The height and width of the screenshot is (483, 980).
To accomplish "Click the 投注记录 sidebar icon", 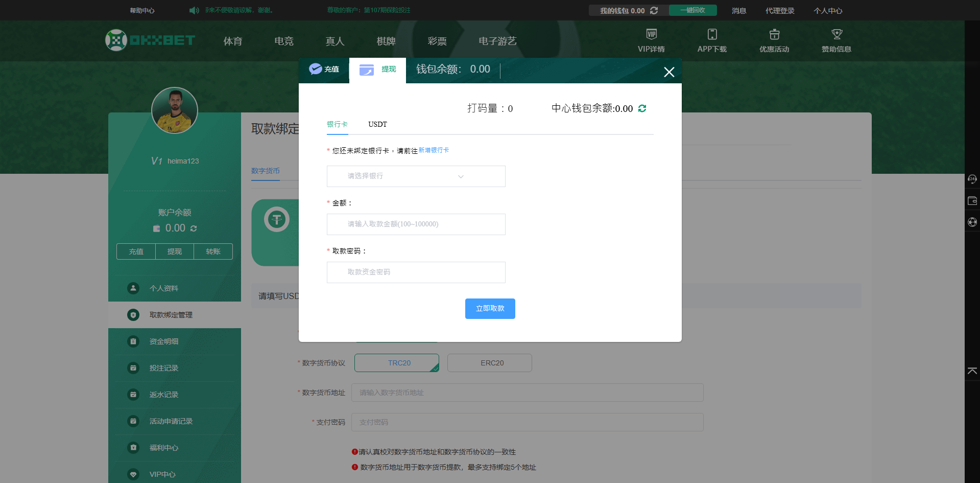I will pos(133,368).
